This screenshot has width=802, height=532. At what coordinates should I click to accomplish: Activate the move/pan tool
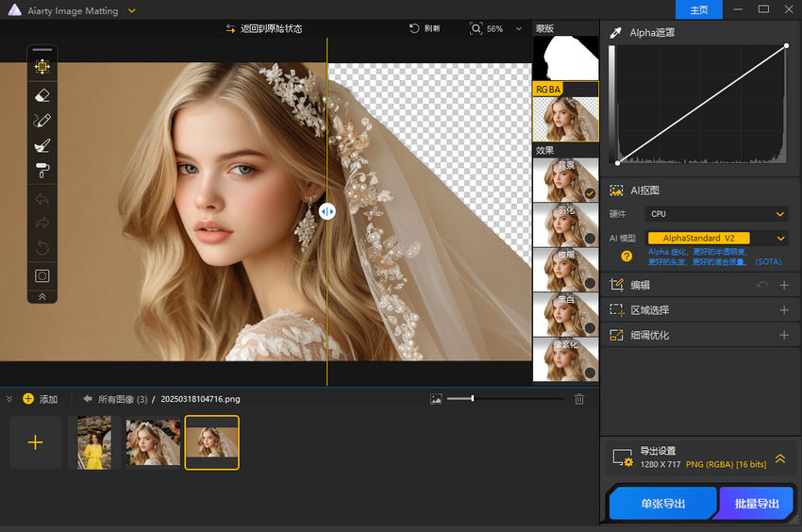point(42,67)
